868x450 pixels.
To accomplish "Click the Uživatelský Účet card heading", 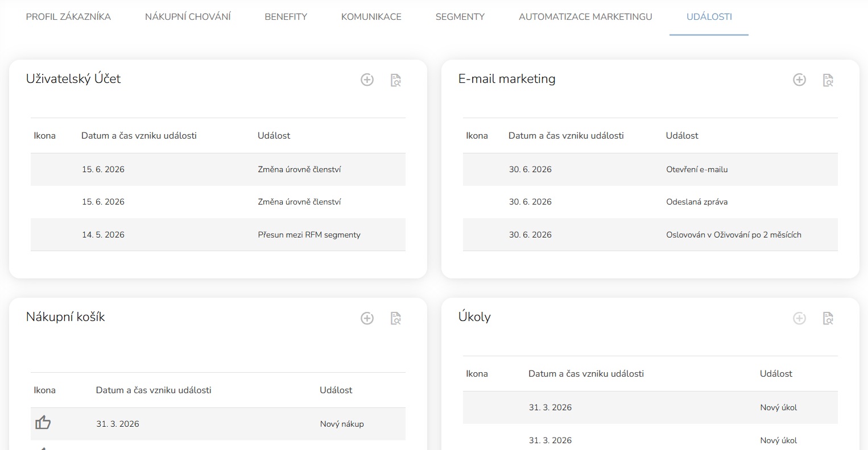I will 73,79.
